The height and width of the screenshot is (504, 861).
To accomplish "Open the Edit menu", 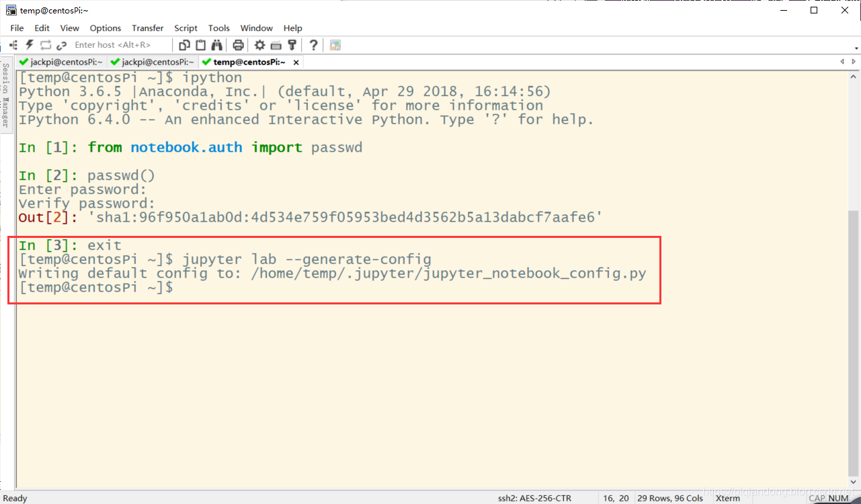I will click(x=42, y=28).
